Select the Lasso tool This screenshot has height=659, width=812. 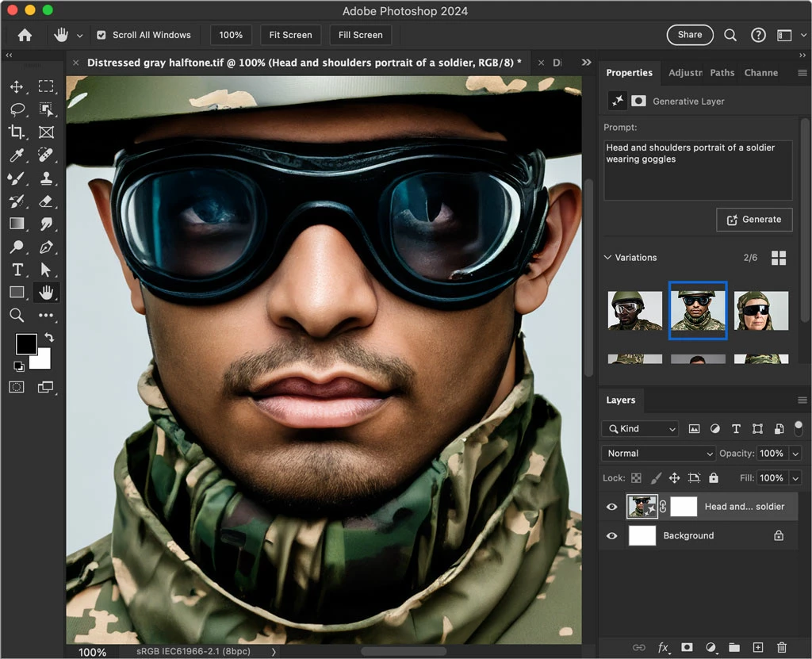(17, 109)
